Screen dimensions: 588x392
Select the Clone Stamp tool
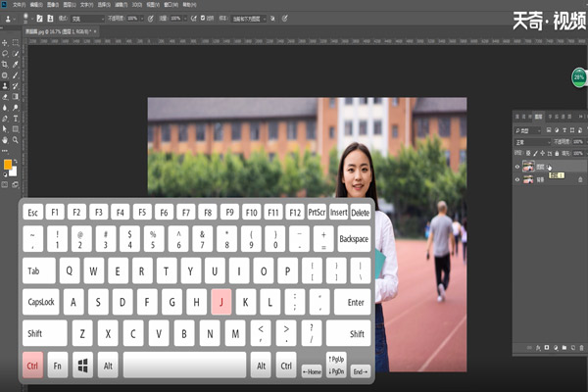[x=5, y=85]
